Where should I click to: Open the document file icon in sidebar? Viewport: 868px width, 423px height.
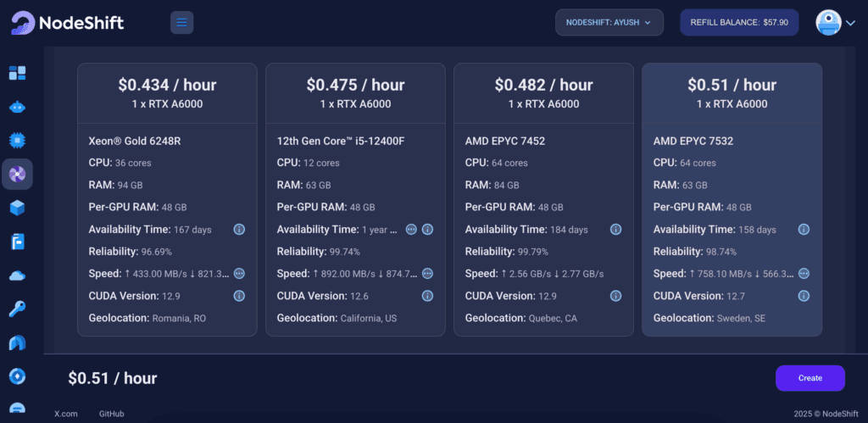(x=17, y=242)
